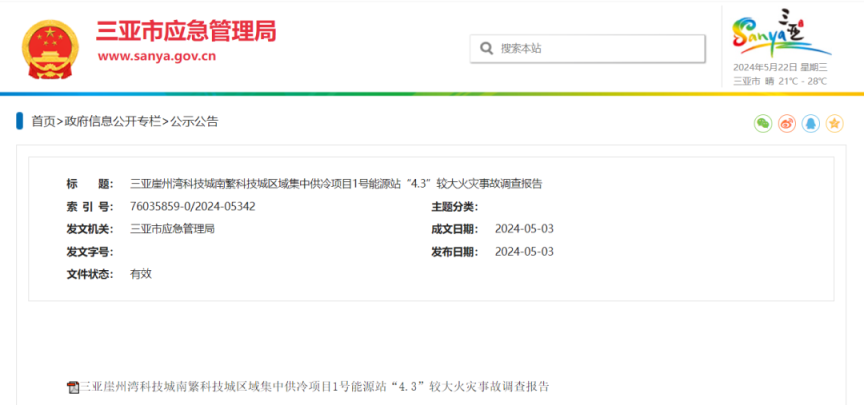Open the 火灾事故调查报告 PDF attachment link

(315, 386)
